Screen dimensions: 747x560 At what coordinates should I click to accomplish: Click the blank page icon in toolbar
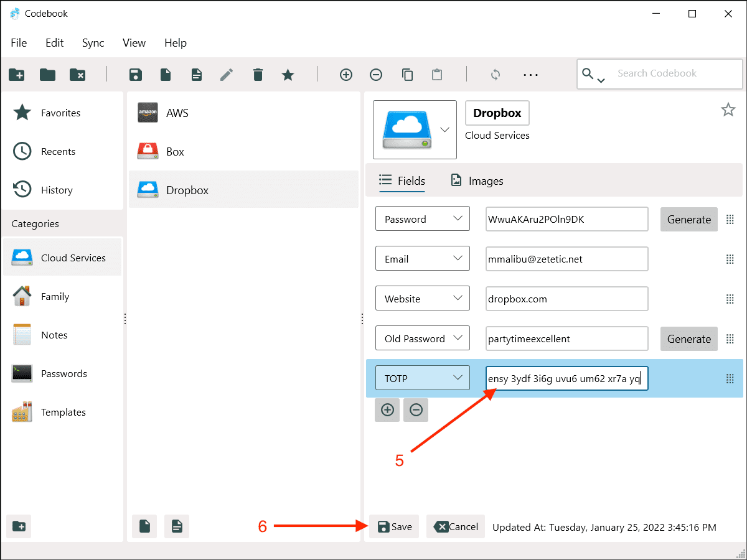[166, 75]
